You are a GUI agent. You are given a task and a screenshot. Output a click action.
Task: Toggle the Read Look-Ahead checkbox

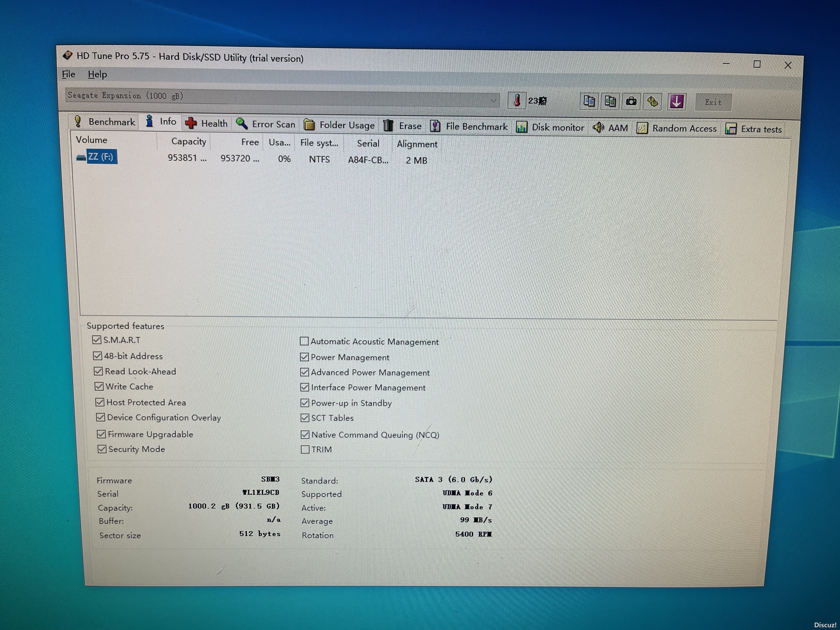click(98, 371)
